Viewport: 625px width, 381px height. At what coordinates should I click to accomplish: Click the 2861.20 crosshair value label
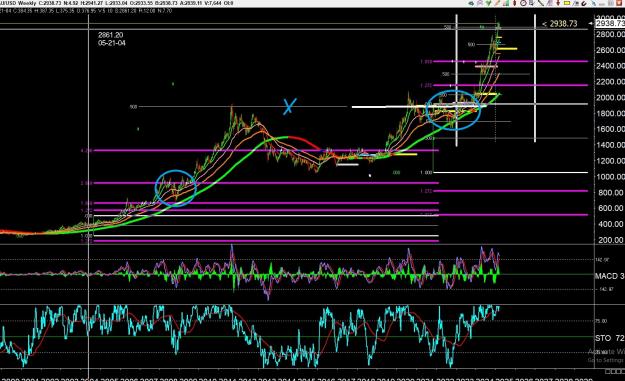pyautogui.click(x=111, y=35)
